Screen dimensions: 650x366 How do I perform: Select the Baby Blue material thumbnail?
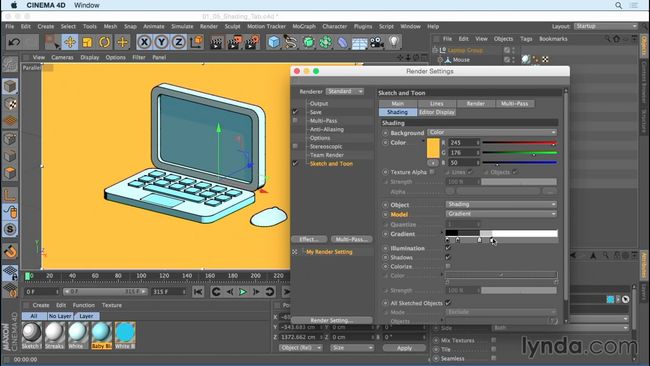102,335
